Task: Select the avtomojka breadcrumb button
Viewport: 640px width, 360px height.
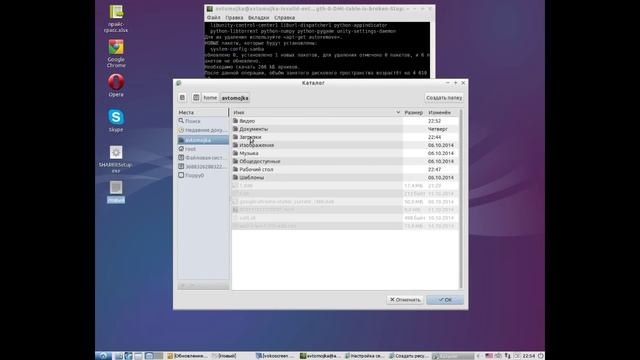Action: tap(235, 98)
